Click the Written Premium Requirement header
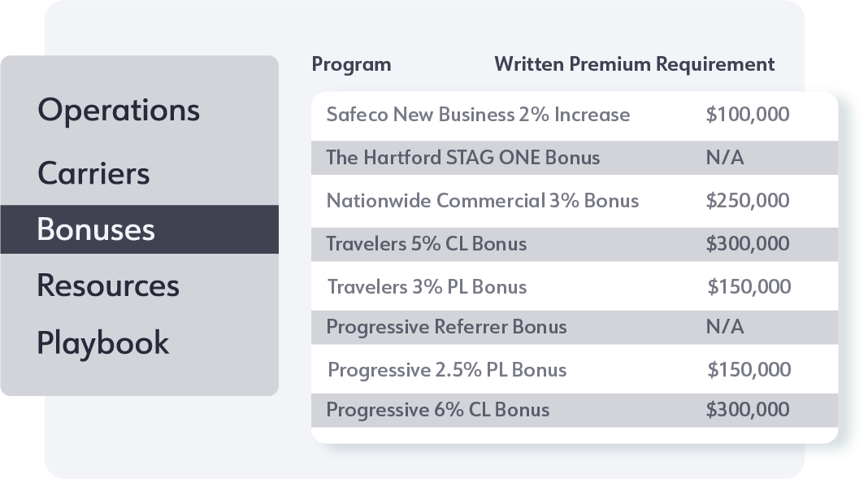The width and height of the screenshot is (868, 479). point(634,64)
